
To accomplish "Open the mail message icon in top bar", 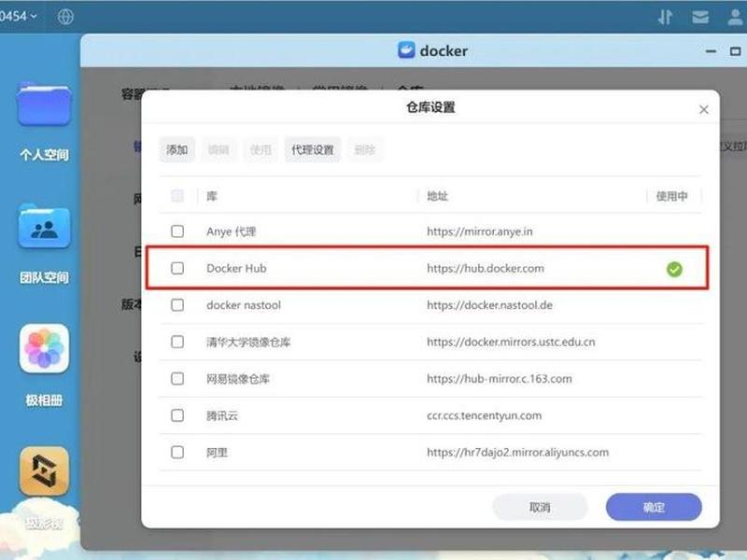I will tap(700, 17).
